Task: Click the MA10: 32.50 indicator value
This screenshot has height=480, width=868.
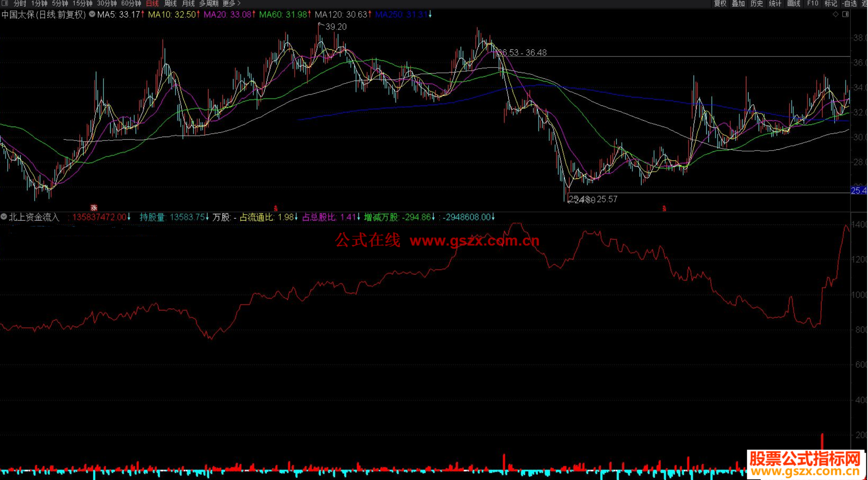Action: point(174,14)
